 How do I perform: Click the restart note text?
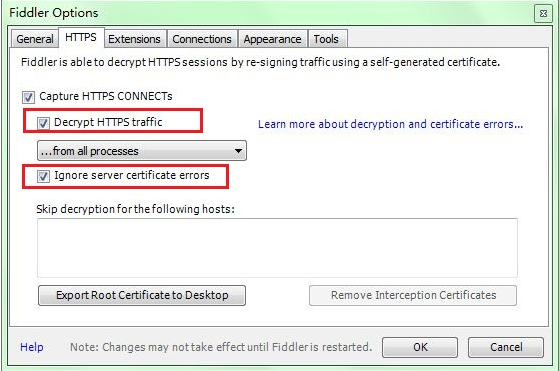pos(221,347)
